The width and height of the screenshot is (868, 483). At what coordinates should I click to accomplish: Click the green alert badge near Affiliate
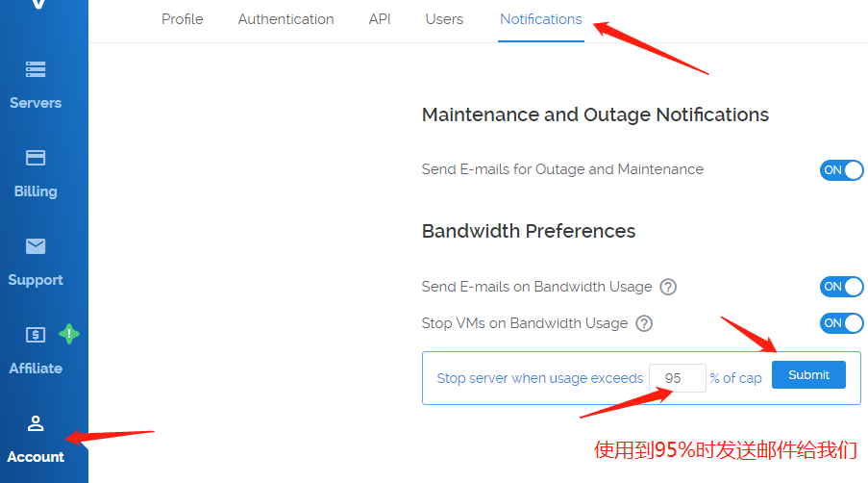point(69,334)
